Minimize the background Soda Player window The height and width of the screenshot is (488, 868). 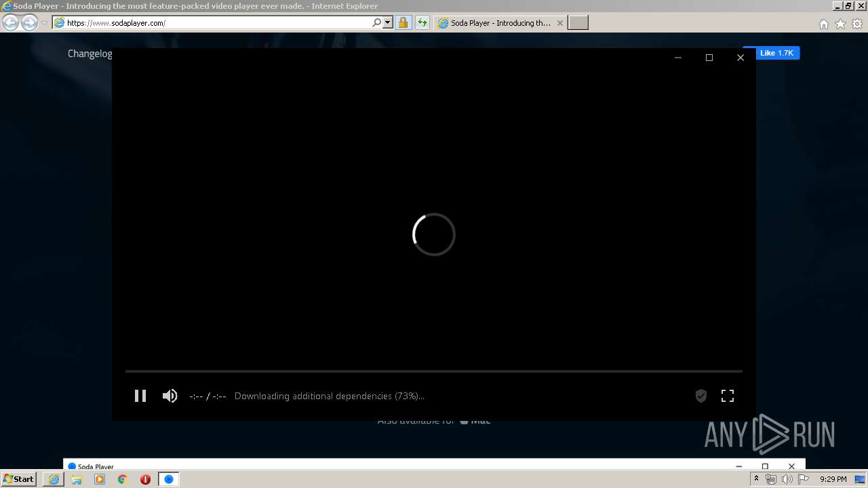pyautogui.click(x=739, y=466)
